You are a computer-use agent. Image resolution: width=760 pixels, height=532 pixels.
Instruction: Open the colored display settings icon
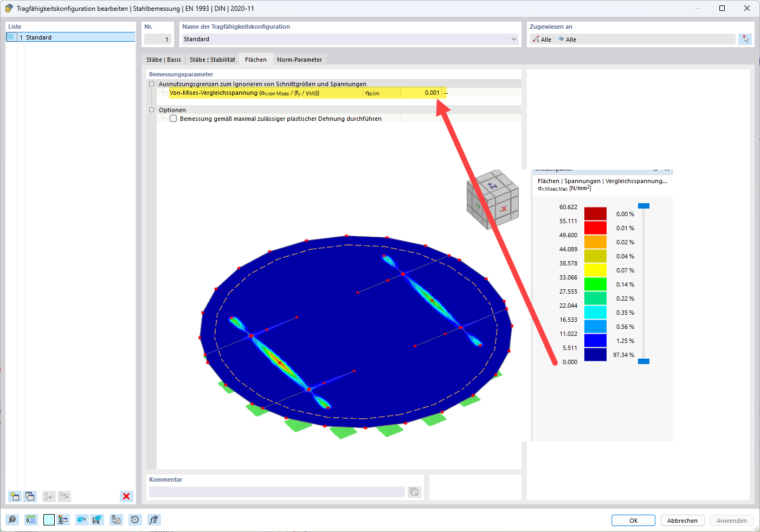63,520
